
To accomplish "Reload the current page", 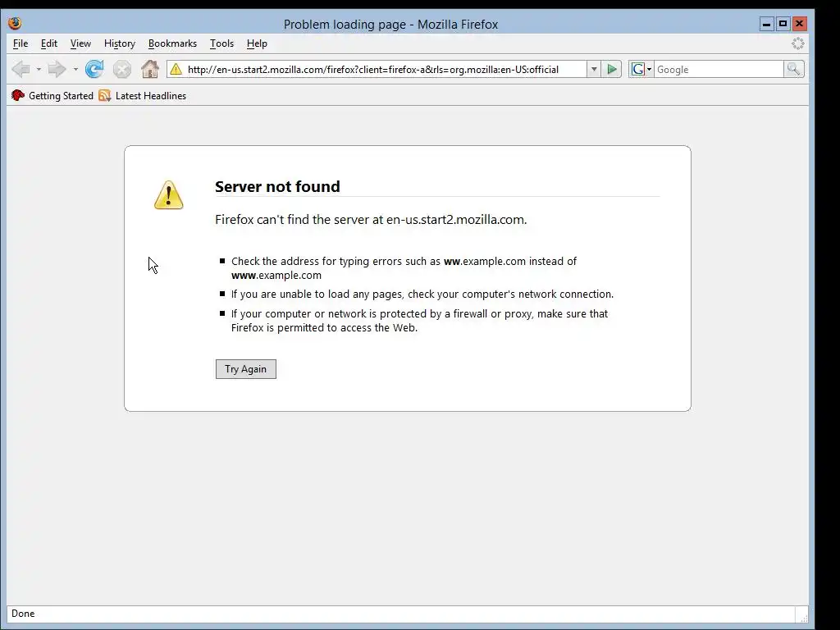I will [x=94, y=69].
